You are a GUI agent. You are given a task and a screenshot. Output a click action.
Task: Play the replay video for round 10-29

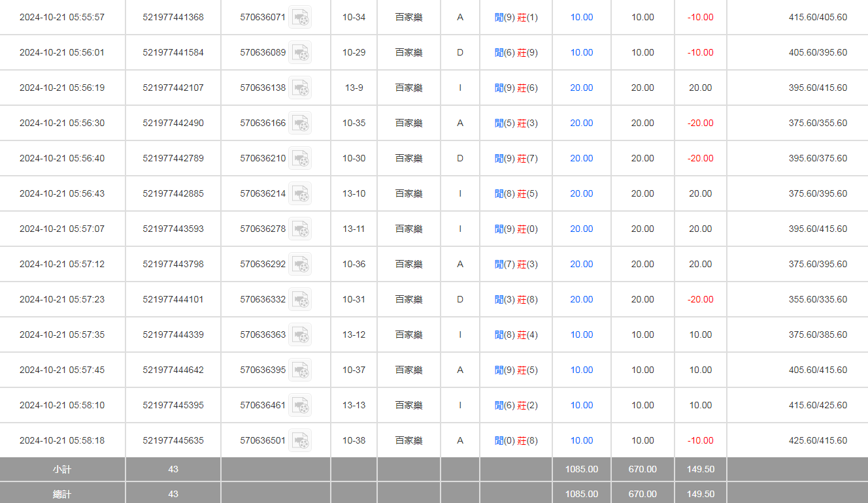click(300, 52)
